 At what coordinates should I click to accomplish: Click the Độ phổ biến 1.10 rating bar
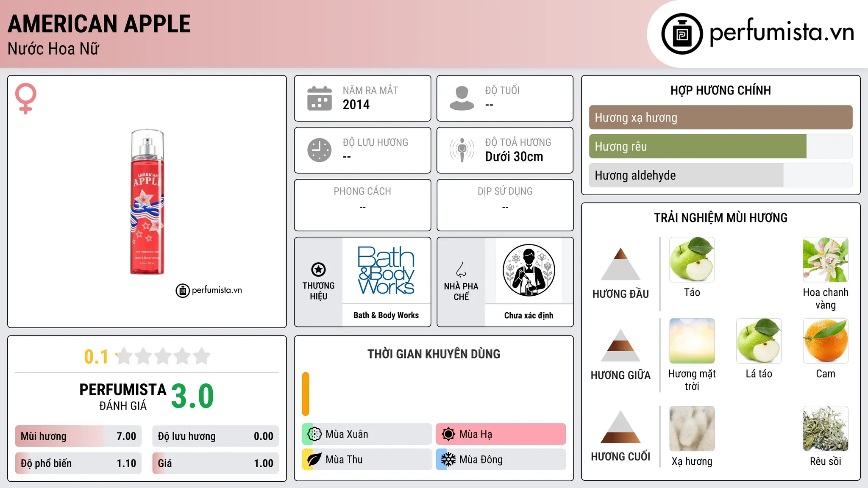tap(78, 463)
